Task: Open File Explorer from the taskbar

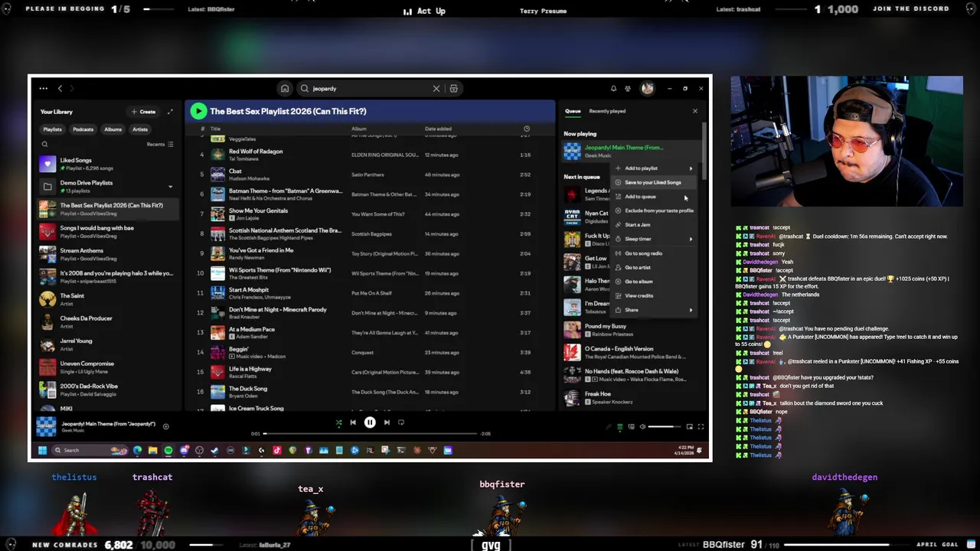Action: coord(152,451)
